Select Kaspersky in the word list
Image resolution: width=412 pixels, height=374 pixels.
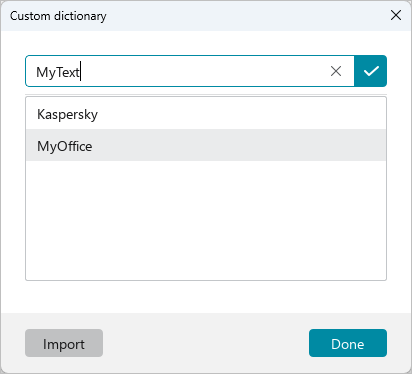(206, 114)
